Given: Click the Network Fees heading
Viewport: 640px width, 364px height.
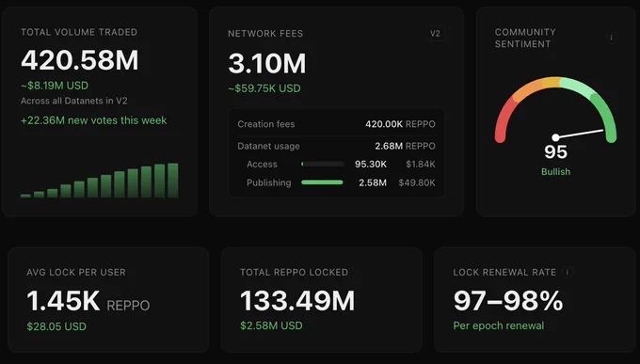Looking at the screenshot, I should tap(265, 34).
